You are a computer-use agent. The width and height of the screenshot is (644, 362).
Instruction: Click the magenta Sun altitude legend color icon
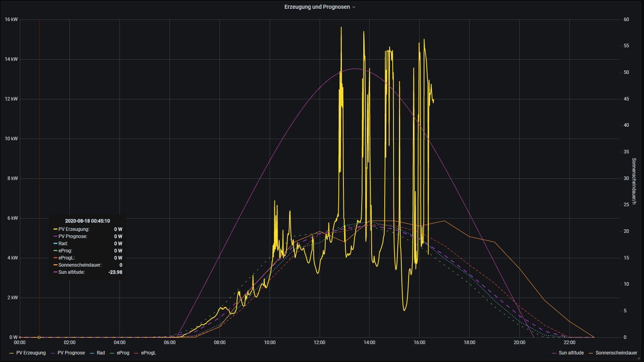tap(554, 353)
